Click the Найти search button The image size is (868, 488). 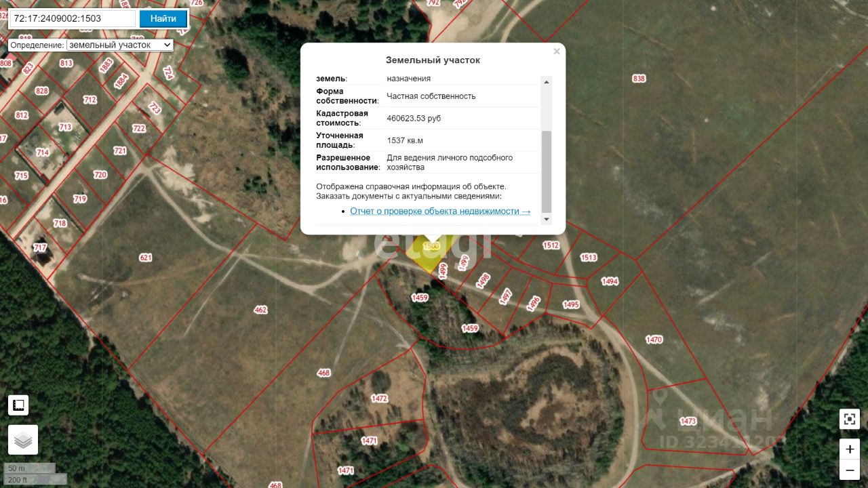(163, 18)
